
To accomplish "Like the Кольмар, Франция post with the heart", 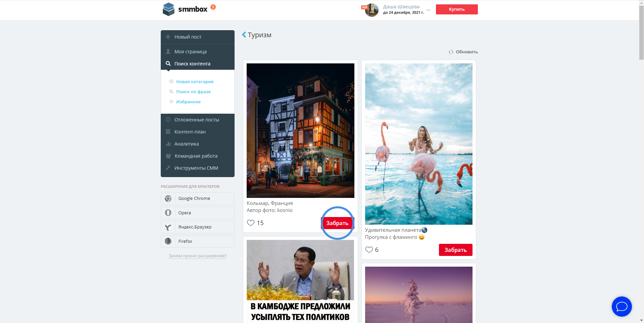I will [x=251, y=223].
